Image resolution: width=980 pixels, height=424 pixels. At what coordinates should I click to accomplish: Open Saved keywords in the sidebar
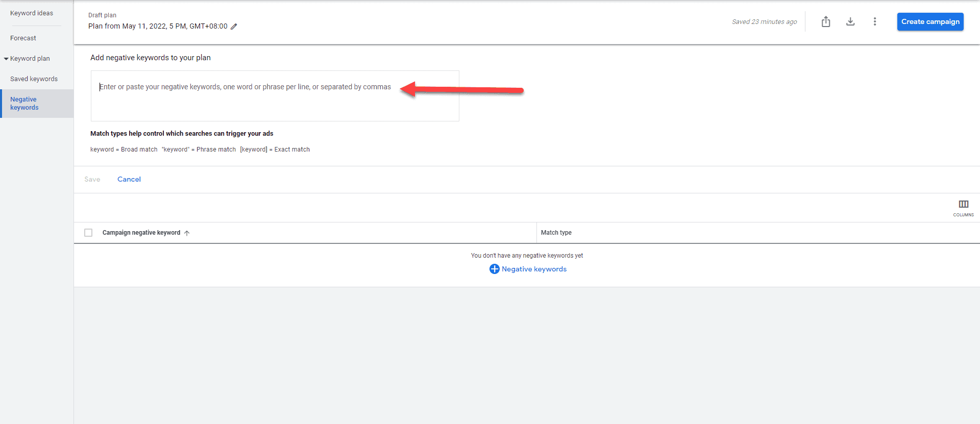pyautogui.click(x=34, y=79)
